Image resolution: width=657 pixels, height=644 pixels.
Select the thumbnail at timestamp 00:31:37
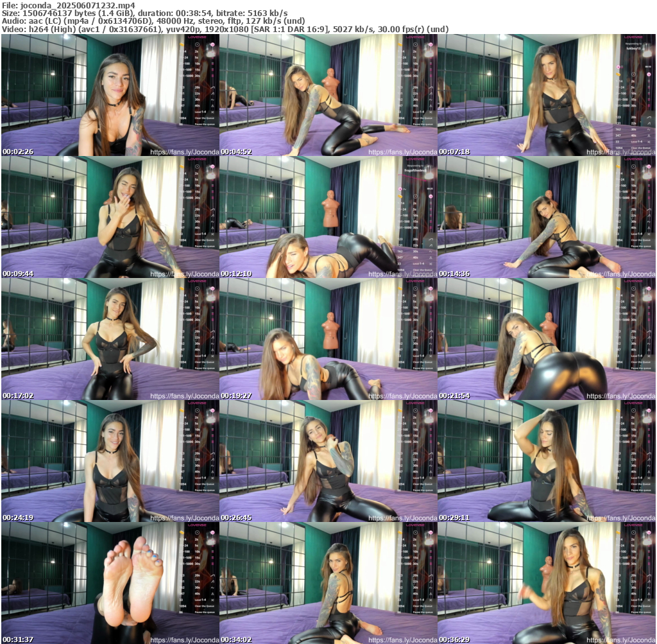(x=110, y=583)
